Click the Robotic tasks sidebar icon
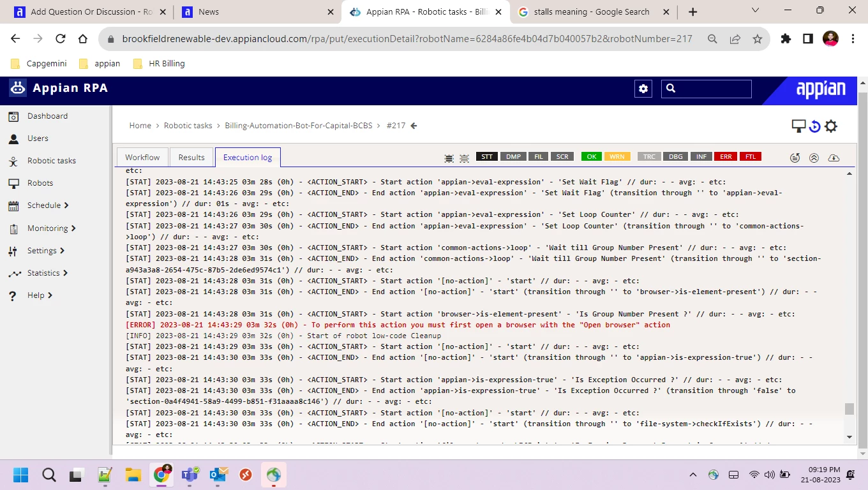The width and height of the screenshot is (868, 490). (13, 161)
